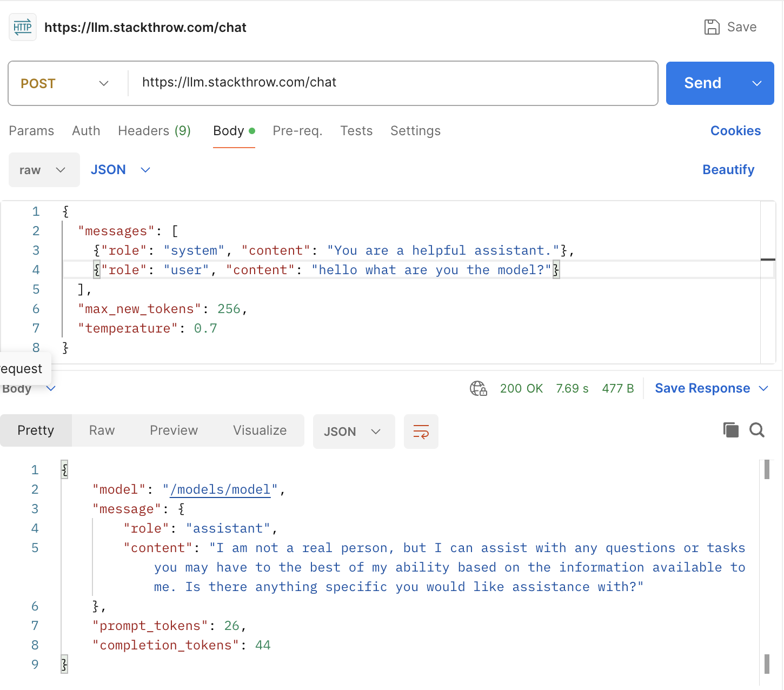Select the Pretty response view

pos(36,430)
